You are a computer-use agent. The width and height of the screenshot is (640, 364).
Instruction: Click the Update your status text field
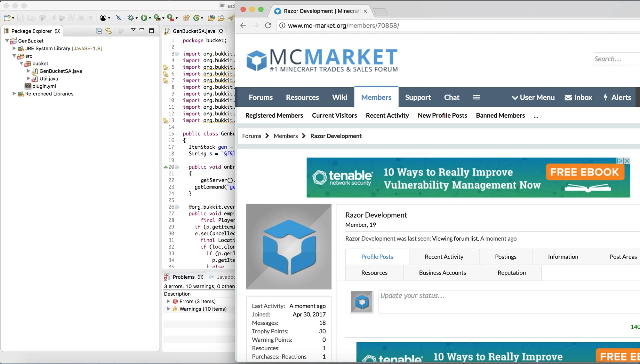tap(509, 302)
